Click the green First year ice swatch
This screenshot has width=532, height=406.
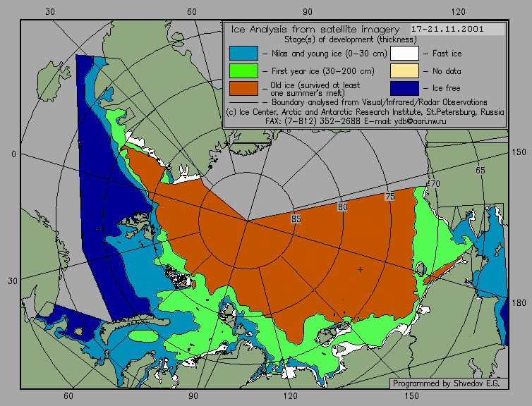click(243, 70)
